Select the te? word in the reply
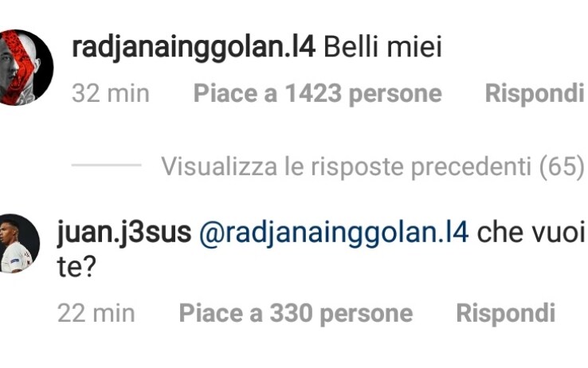This screenshot has width=588, height=368. [76, 267]
